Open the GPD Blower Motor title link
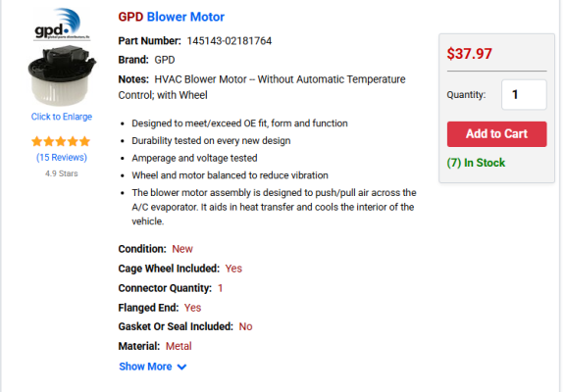Screen dimensions: 565x392 click(171, 17)
